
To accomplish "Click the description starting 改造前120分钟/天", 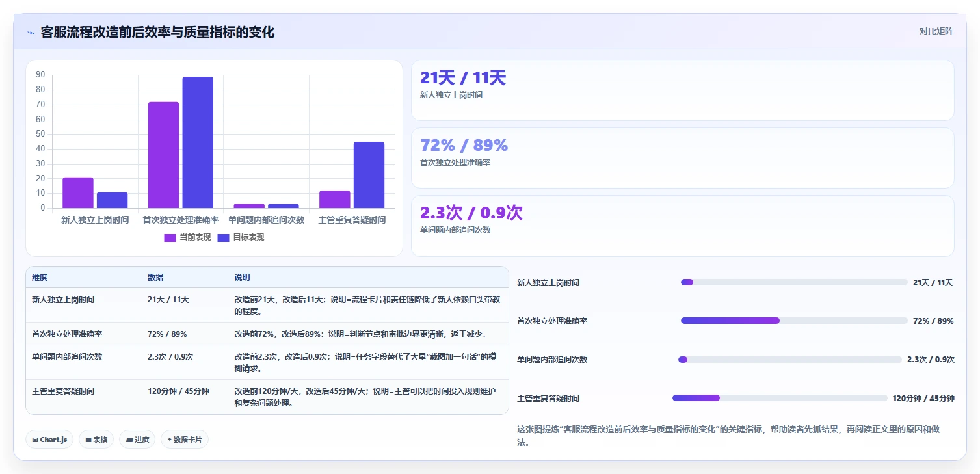I will coord(366,397).
